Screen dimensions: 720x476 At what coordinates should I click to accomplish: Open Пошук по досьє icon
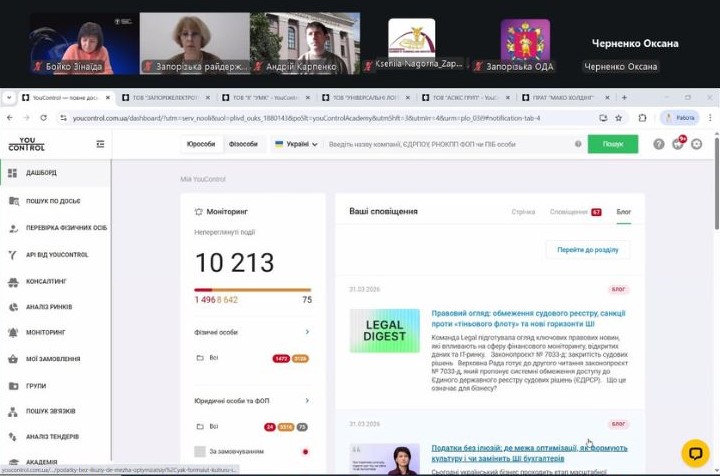14,201
